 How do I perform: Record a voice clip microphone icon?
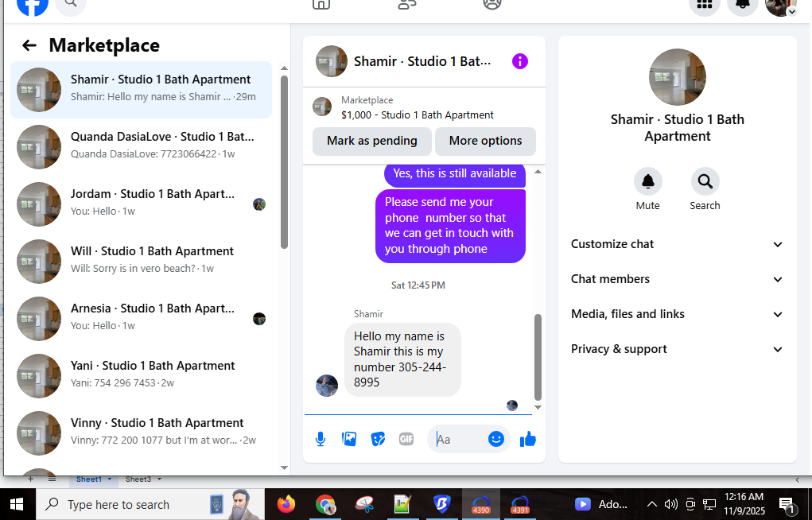(x=321, y=439)
